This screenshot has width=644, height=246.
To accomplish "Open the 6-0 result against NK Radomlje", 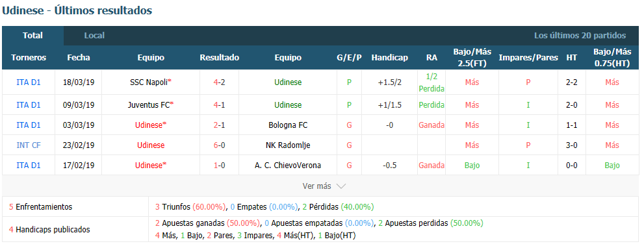I will 219,145.
